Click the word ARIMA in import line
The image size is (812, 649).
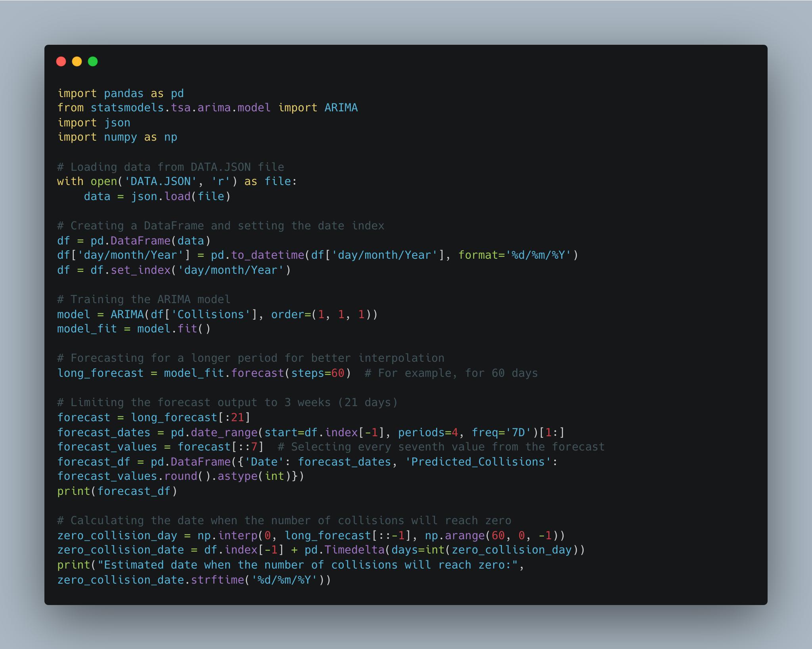click(341, 108)
